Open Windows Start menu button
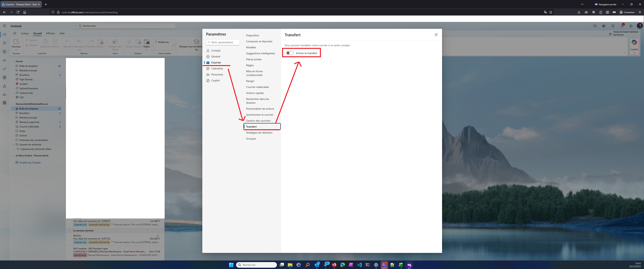Screen dimensions: 644x269 (231, 265)
